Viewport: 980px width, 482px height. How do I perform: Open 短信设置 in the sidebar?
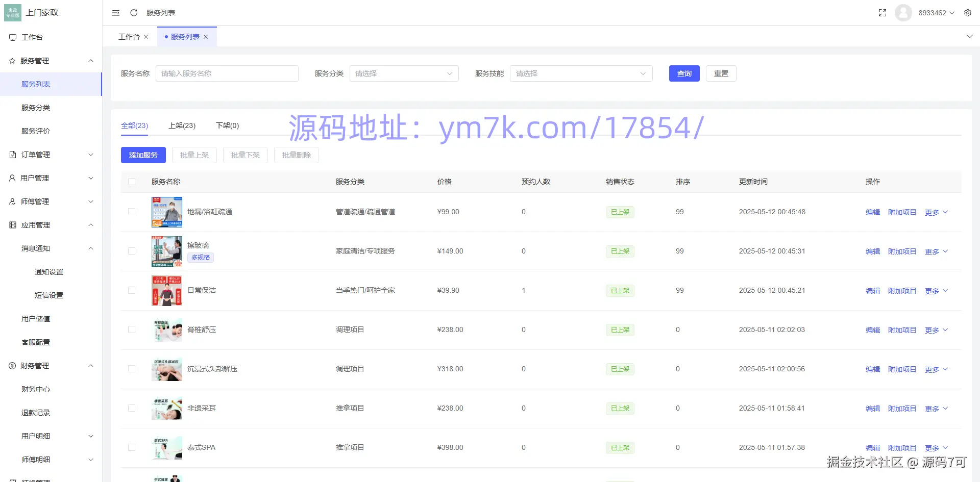coord(49,295)
